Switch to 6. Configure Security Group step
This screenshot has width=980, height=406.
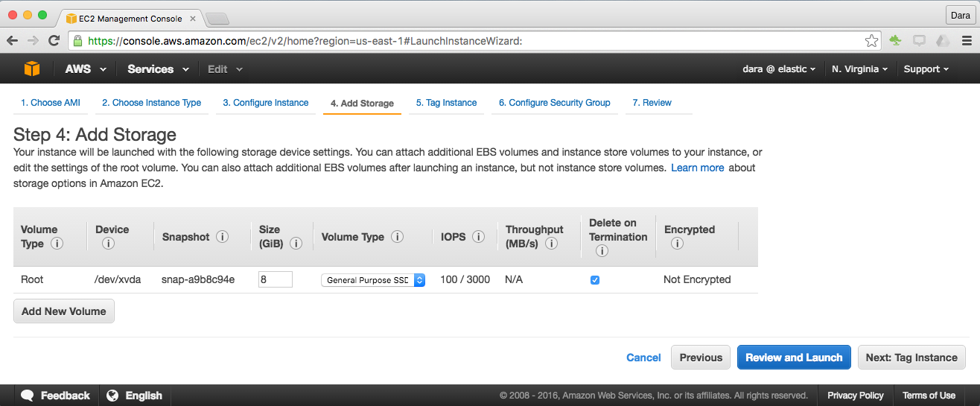pos(554,103)
